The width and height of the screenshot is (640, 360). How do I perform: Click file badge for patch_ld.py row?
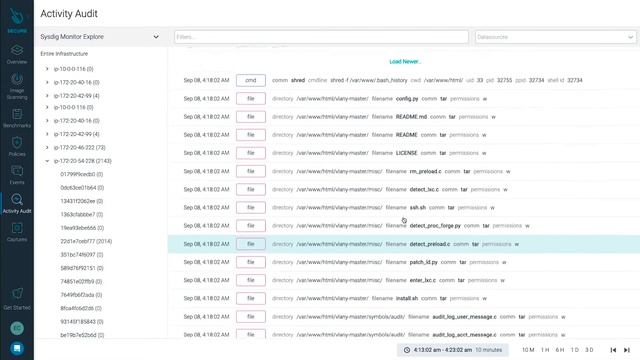click(251, 262)
